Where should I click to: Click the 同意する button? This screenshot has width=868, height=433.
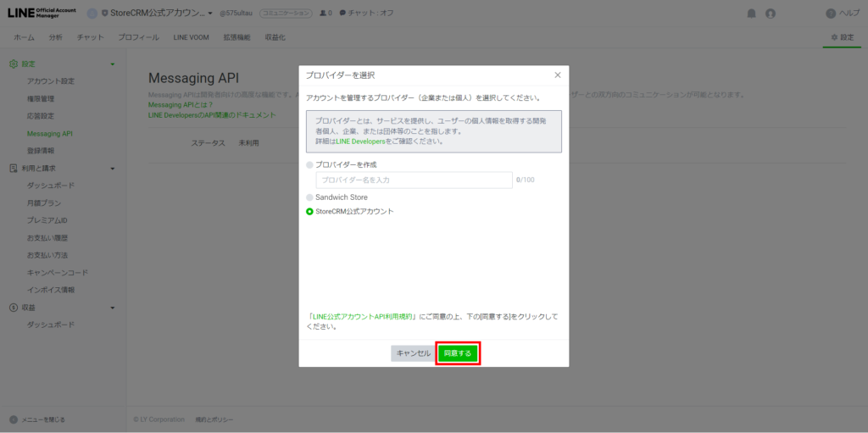point(457,353)
